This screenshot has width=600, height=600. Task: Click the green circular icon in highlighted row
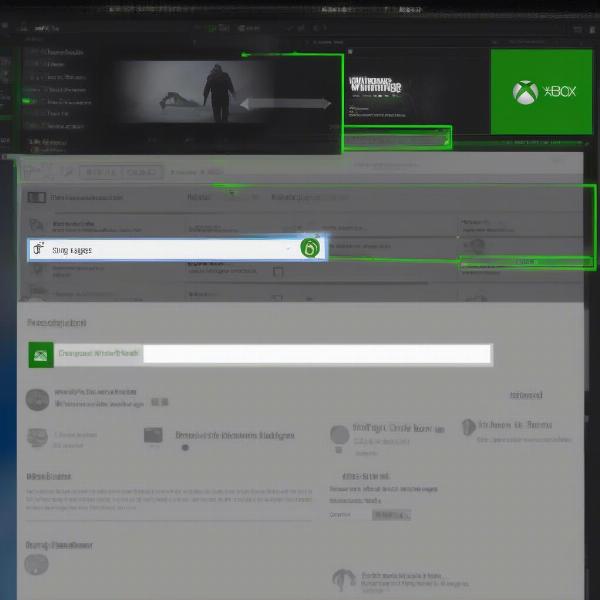310,248
